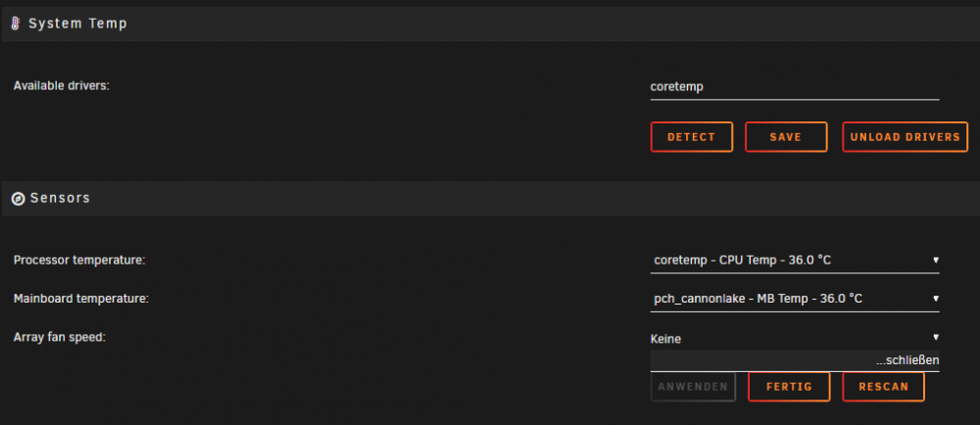Viewport: 980px width, 425px height.
Task: Click the thermometer icon beside System Temp
Action: coord(16,24)
